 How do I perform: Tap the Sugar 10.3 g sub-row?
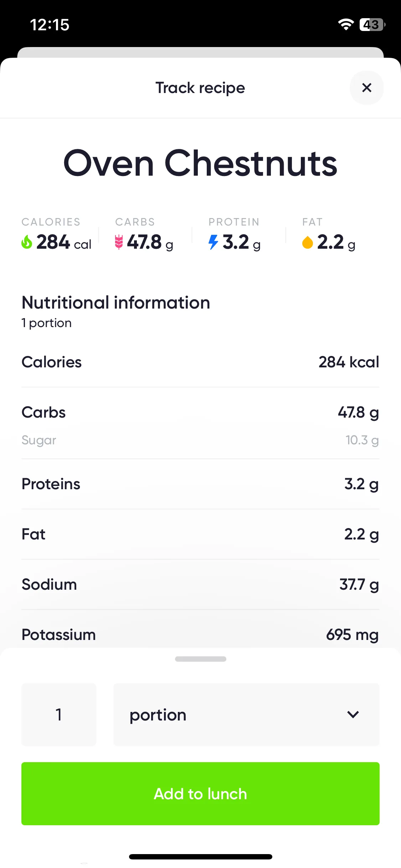200,440
